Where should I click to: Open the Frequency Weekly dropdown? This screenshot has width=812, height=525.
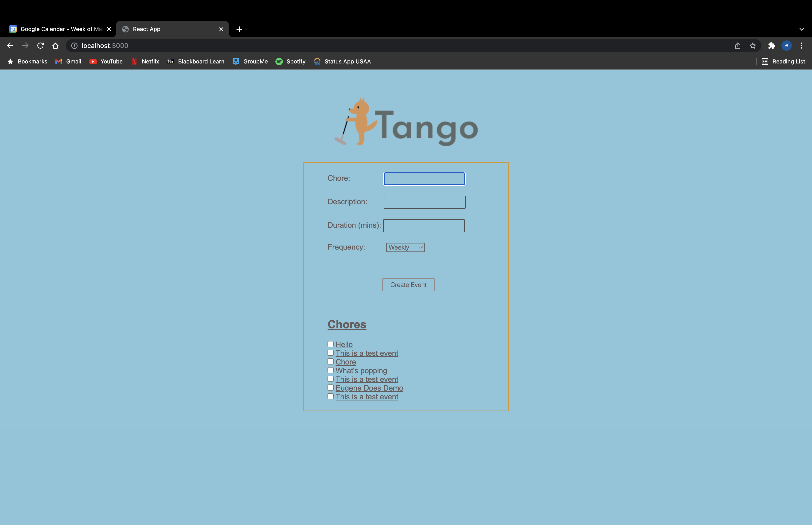click(405, 247)
